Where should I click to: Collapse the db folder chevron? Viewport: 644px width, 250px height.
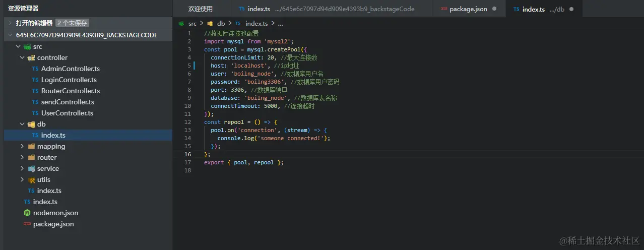(x=22, y=124)
